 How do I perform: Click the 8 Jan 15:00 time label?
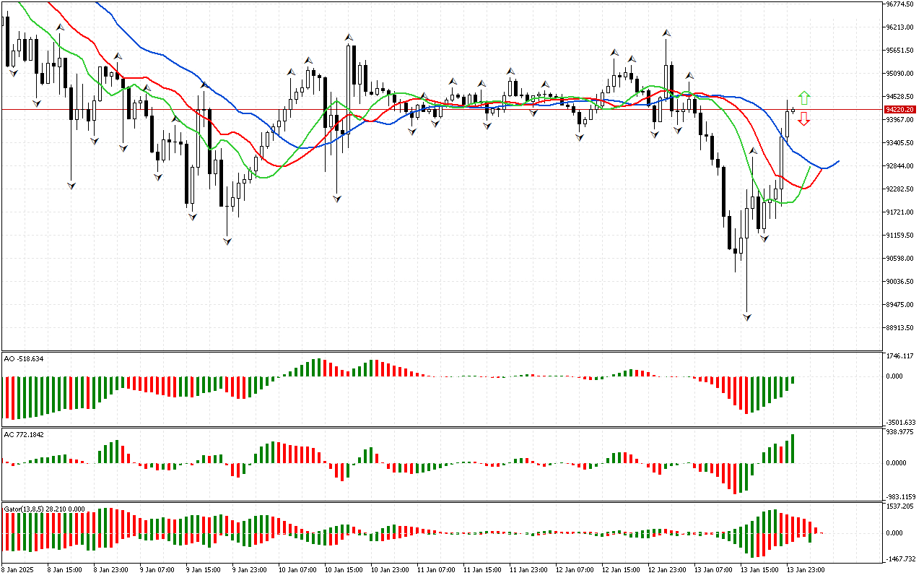coord(65,569)
